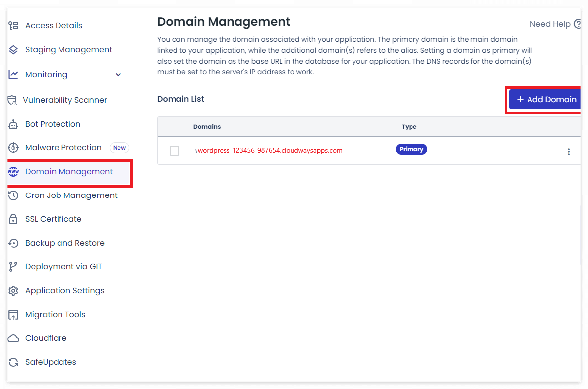Open Deployment via GIT
588x389 pixels.
click(x=64, y=267)
